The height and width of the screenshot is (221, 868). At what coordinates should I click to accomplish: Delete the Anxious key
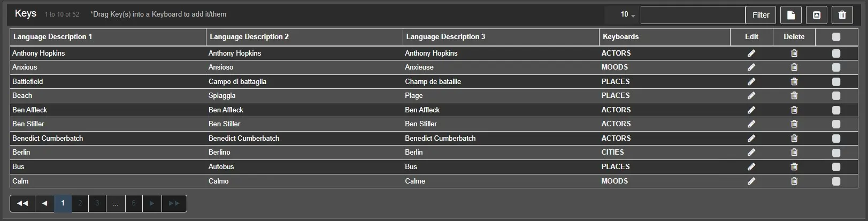tap(794, 67)
